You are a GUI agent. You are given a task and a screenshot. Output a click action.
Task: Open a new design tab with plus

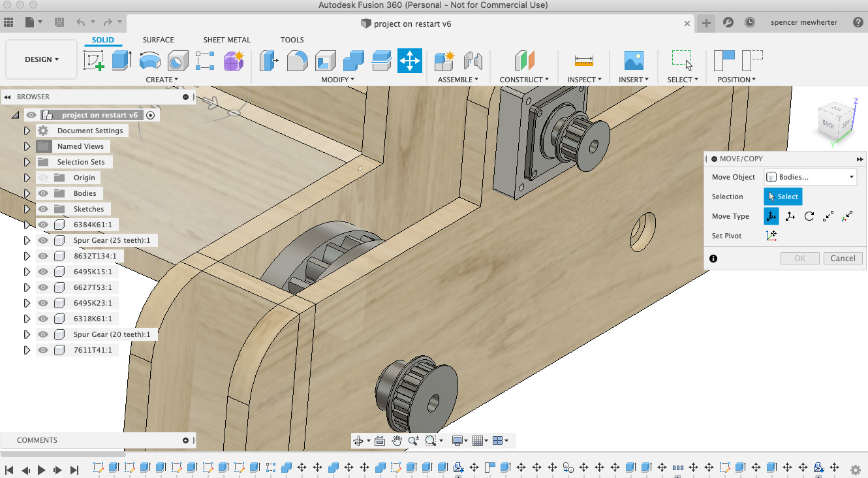tap(706, 23)
